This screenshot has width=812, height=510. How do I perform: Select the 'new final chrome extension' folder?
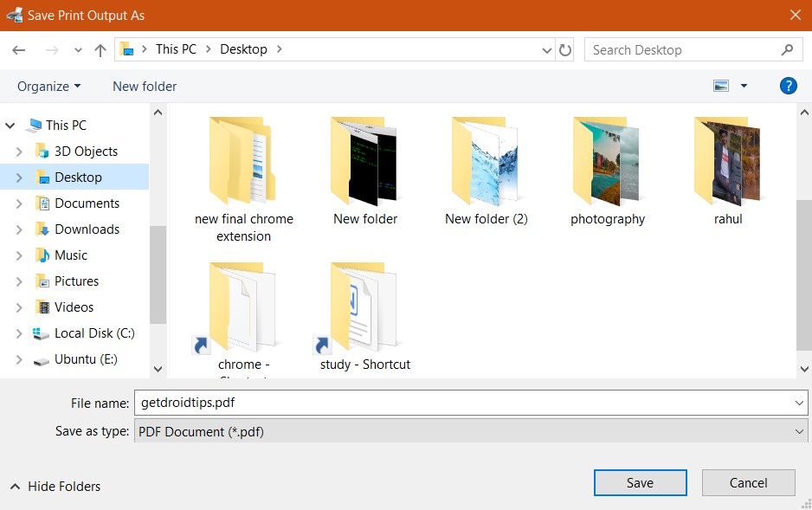point(243,179)
